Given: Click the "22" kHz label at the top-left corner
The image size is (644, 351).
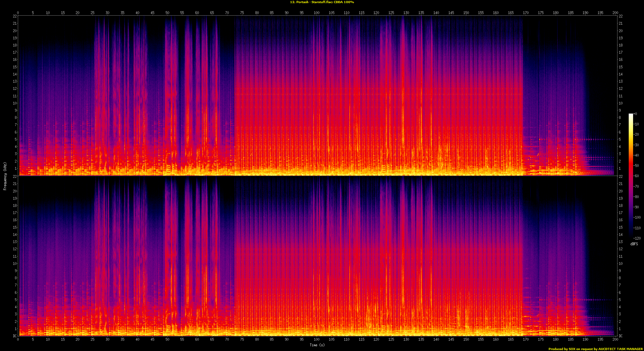Looking at the screenshot, I should (x=15, y=16).
